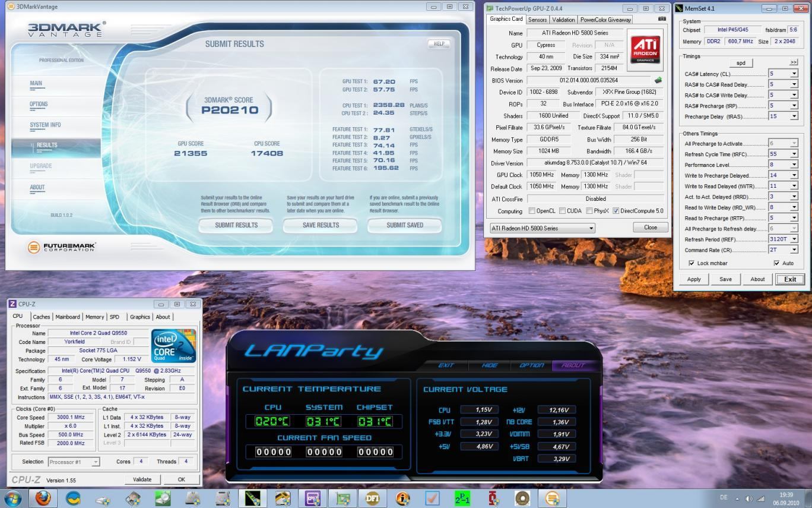Take GPU-Z screenshot with camera icon
The width and height of the screenshot is (812, 508).
[x=662, y=19]
